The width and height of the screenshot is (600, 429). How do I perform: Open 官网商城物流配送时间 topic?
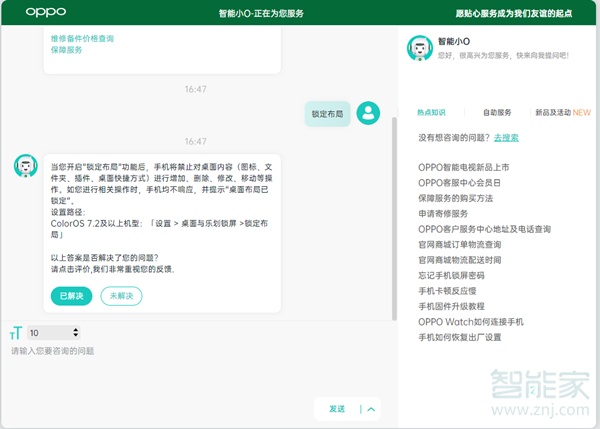460,260
